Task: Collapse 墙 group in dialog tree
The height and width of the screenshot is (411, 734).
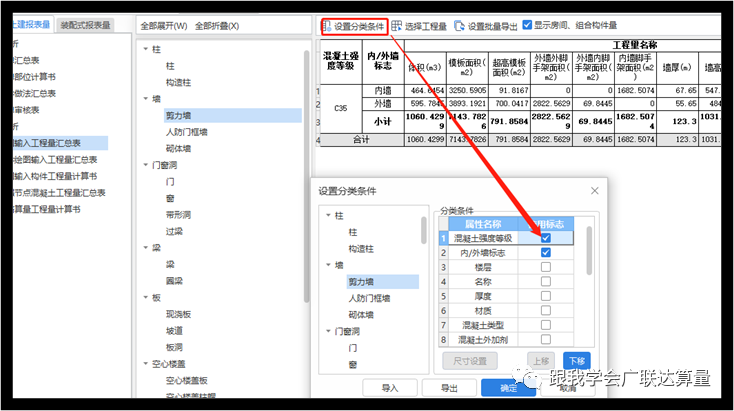Action: (328, 265)
